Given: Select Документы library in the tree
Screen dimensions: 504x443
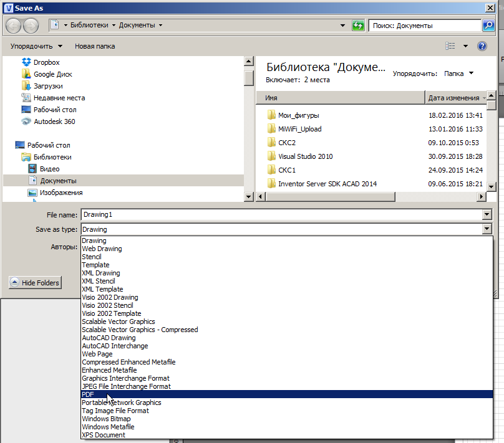Looking at the screenshot, I should tap(58, 181).
